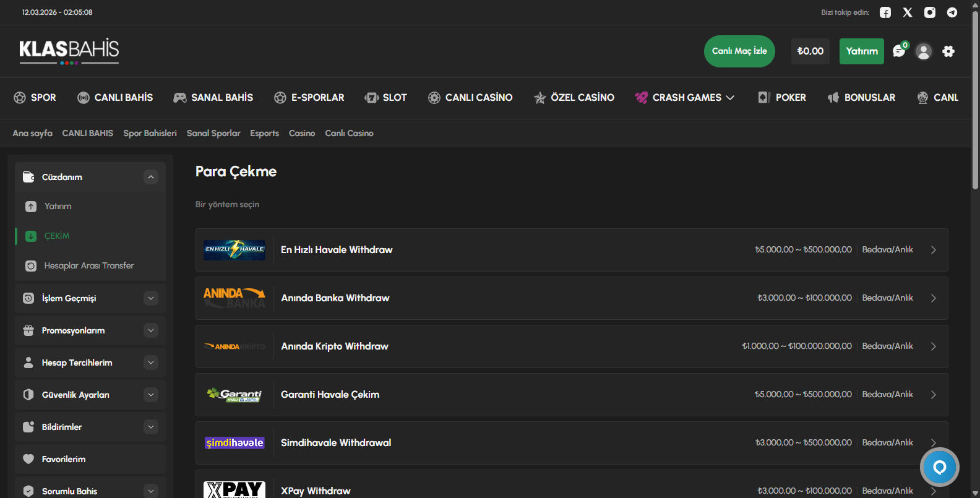This screenshot has height=498, width=980.
Task: Open the Canlı Casino secondary link
Action: coord(349,133)
